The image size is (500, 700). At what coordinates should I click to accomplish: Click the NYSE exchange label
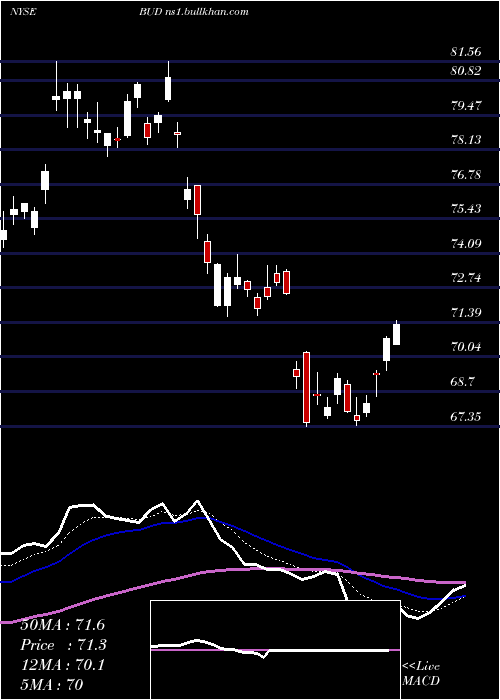pyautogui.click(x=22, y=12)
